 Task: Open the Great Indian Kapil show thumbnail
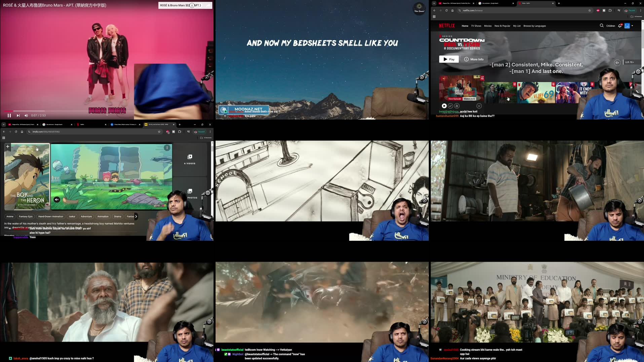[461, 88]
